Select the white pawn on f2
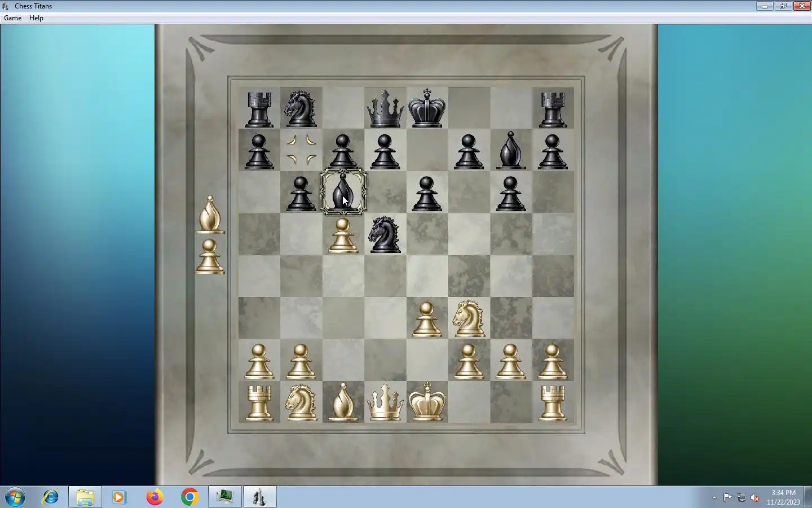 [469, 361]
